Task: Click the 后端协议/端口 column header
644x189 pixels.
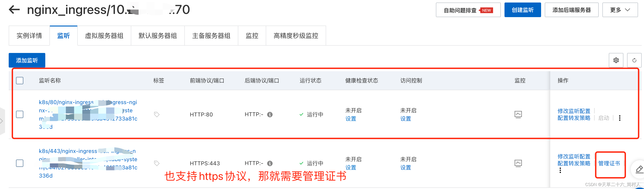Action: pyautogui.click(x=262, y=80)
